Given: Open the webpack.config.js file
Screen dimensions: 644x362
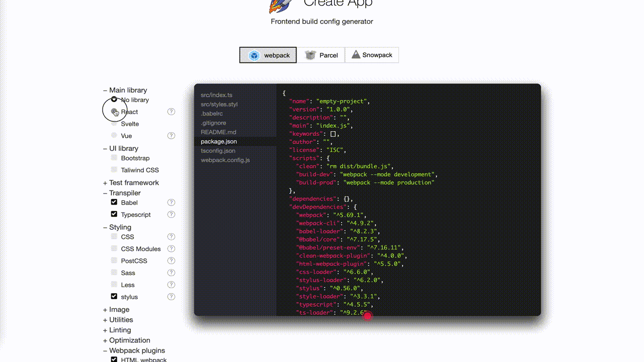Looking at the screenshot, I should (225, 160).
